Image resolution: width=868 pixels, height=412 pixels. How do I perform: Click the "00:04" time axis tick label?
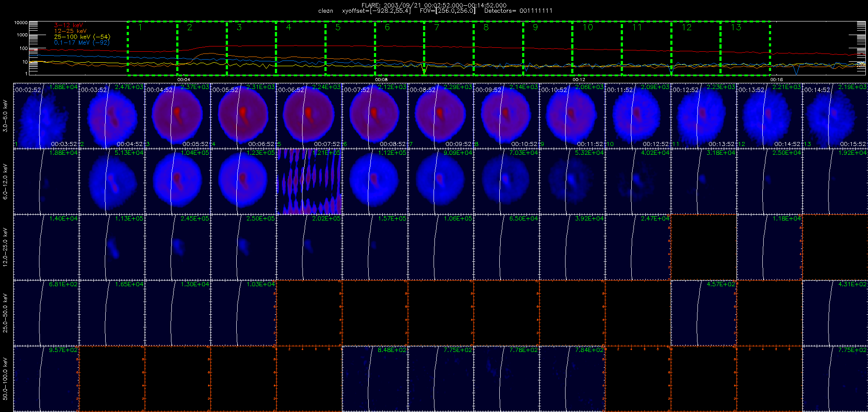[183, 79]
